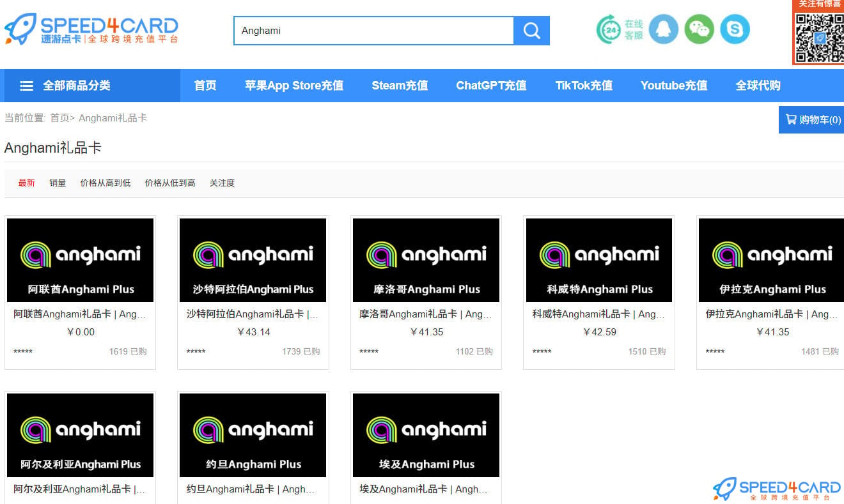Click the 埃及Anghami礼品卡 product title
The image size is (844, 504).
tap(424, 489)
